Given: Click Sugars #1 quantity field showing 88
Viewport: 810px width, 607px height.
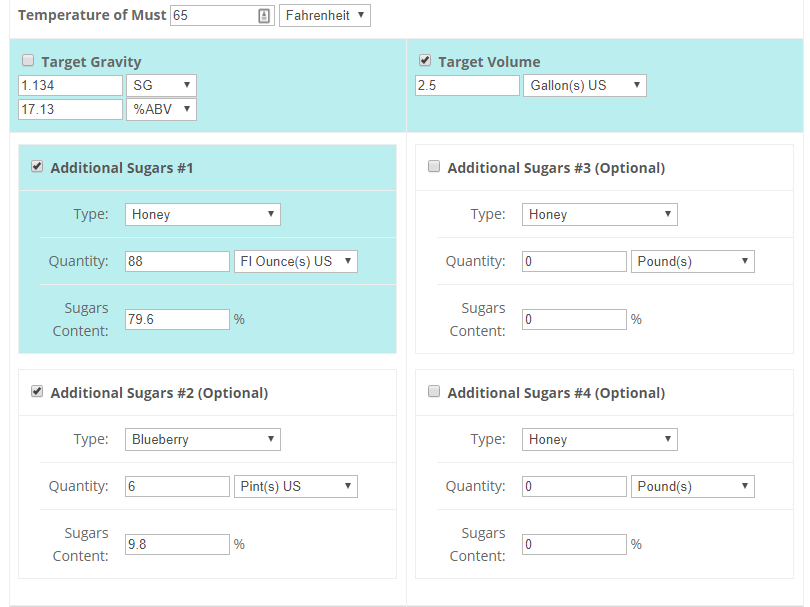Looking at the screenshot, I should tap(177, 261).
